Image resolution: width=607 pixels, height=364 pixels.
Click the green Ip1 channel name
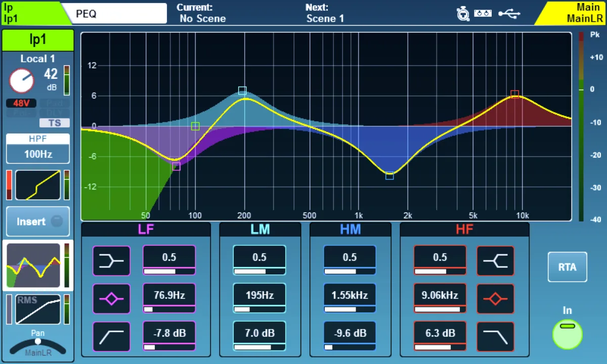coord(38,40)
